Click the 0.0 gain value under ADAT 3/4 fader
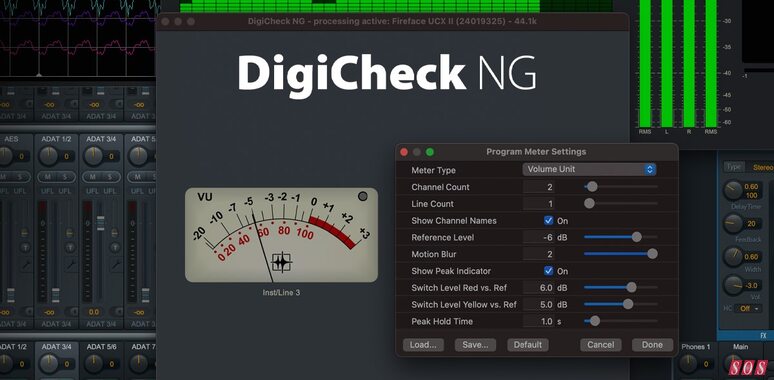Viewport: 774px width, 380px height. (94, 312)
